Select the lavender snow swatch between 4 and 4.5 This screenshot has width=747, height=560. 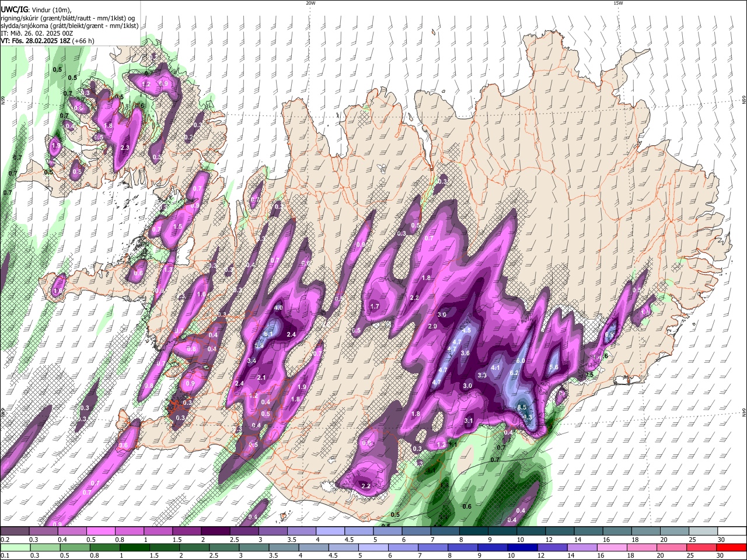(x=330, y=531)
